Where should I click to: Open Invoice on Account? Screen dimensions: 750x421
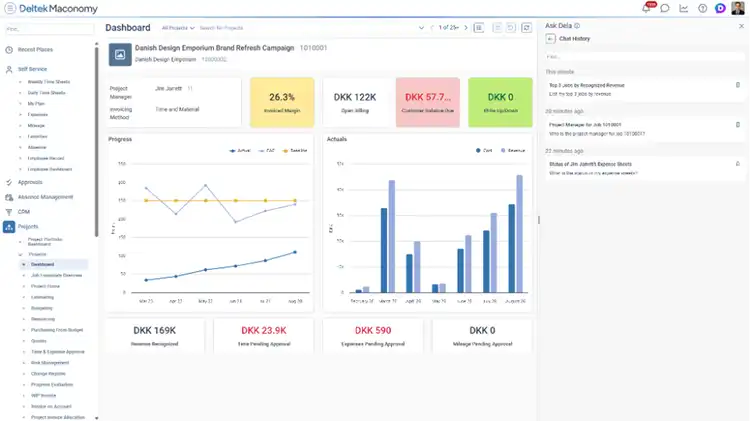(51, 407)
